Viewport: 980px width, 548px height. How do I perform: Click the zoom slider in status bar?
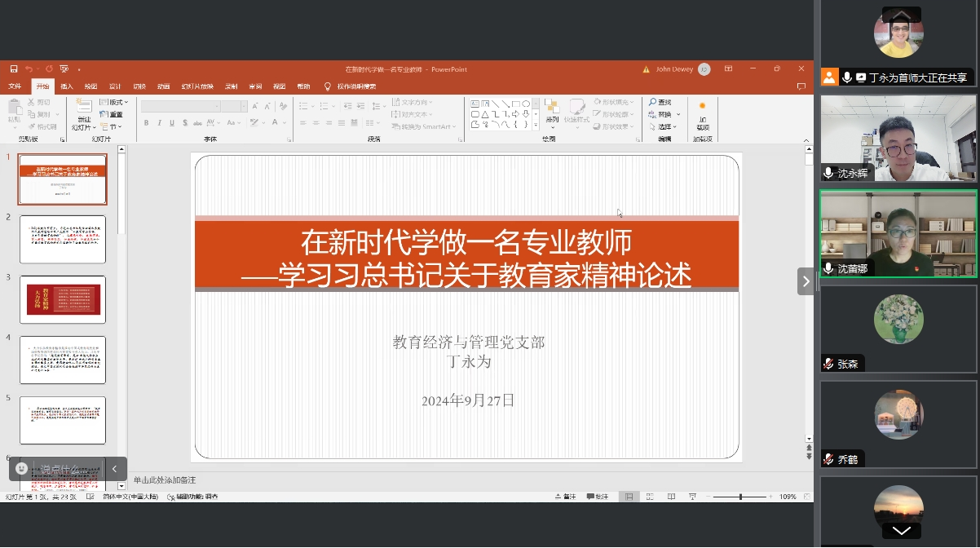click(740, 497)
